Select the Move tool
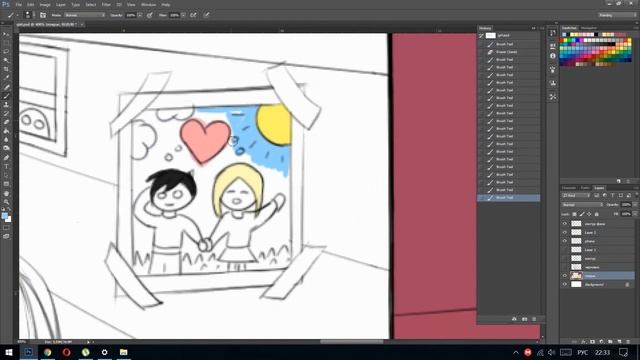640x360 pixels. 6,34
